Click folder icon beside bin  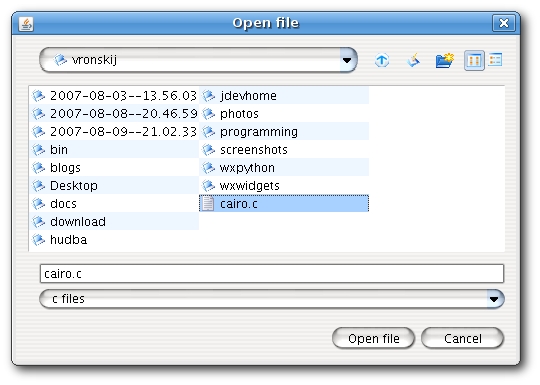(39, 149)
